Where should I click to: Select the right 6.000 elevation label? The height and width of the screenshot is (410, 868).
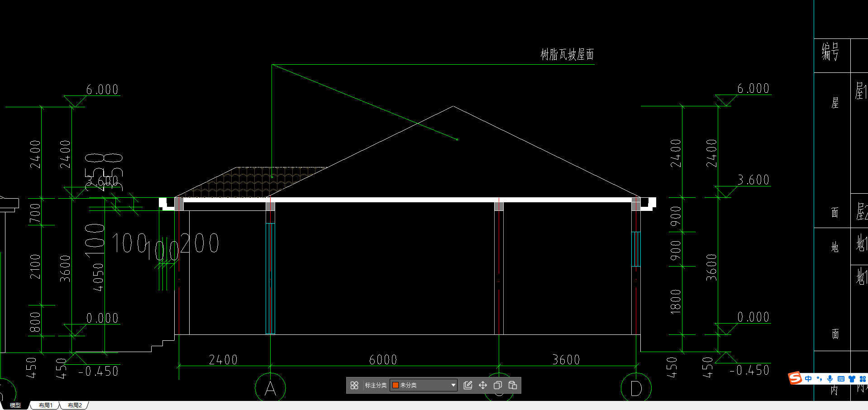coord(753,89)
